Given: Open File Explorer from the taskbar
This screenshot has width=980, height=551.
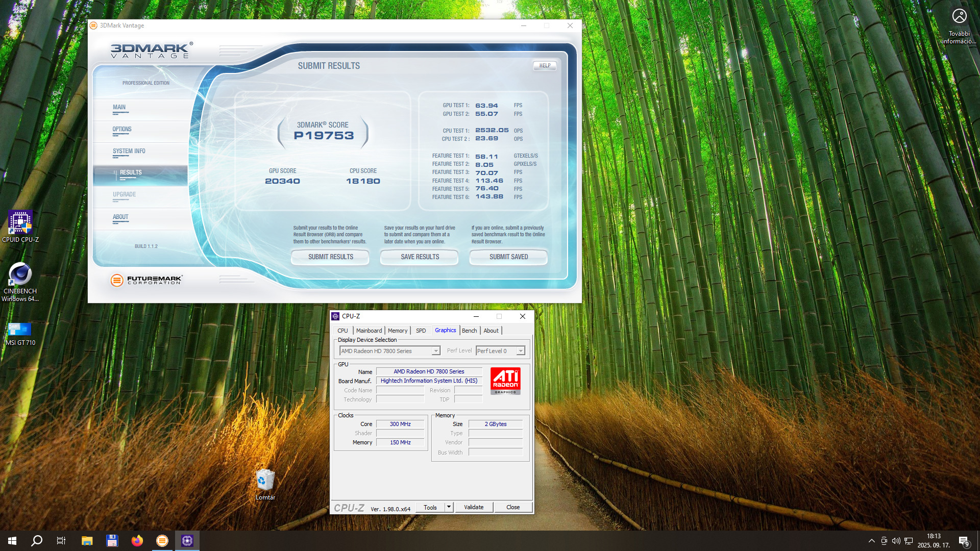Looking at the screenshot, I should point(87,541).
